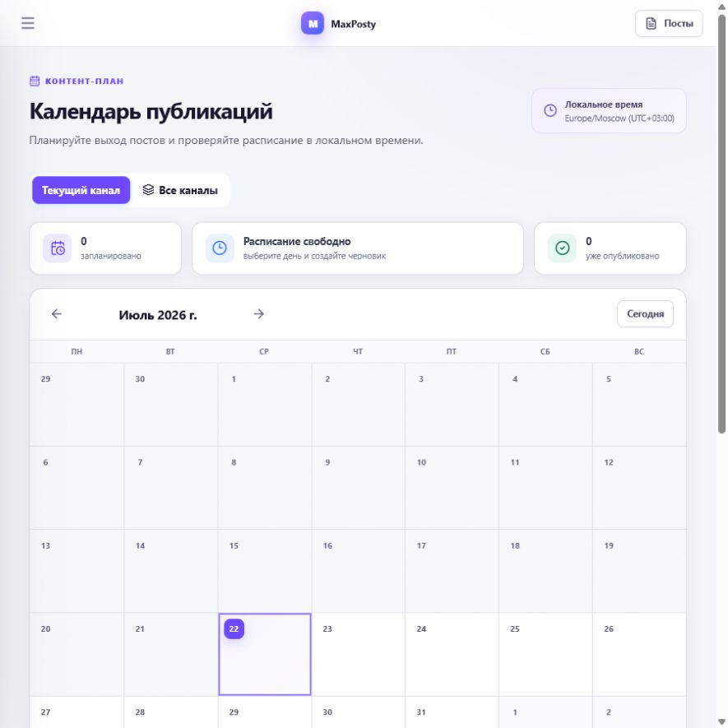
Task: Switch to the Текущий канал tab
Action: (x=81, y=190)
